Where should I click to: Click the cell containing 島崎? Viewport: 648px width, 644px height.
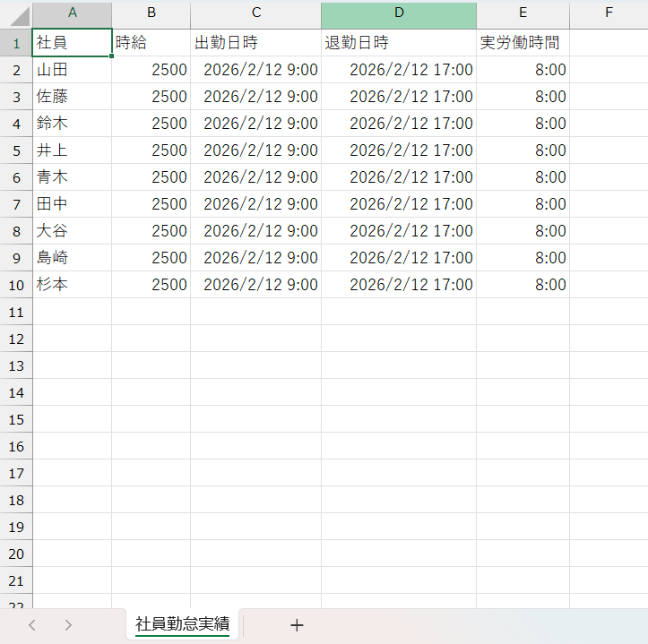click(x=72, y=258)
